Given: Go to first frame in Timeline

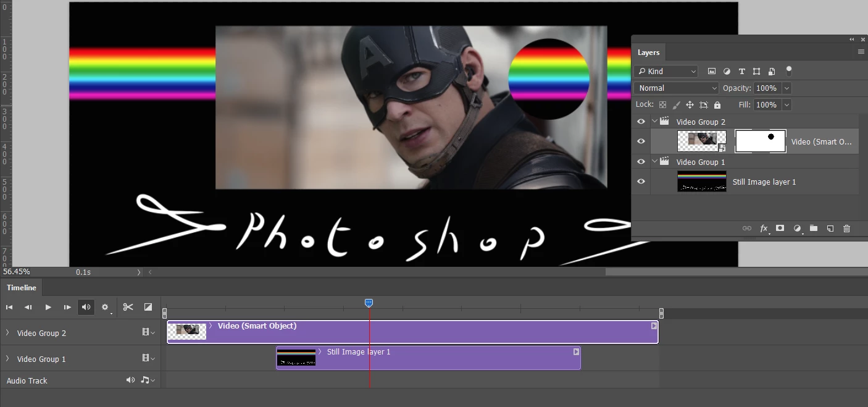Looking at the screenshot, I should pos(9,307).
